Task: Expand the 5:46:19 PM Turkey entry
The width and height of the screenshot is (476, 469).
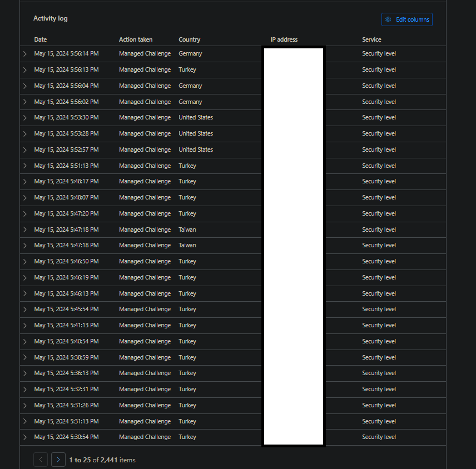Action: [25, 278]
